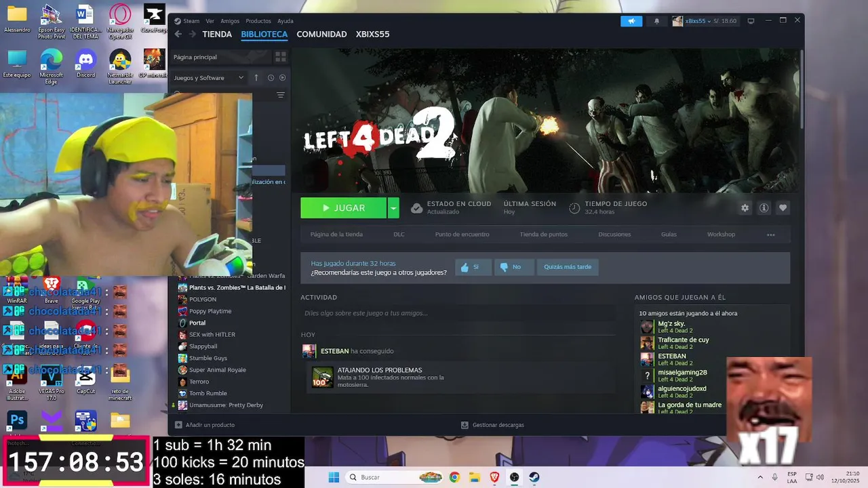Click the recent clock filter icon in library

[x=271, y=78]
